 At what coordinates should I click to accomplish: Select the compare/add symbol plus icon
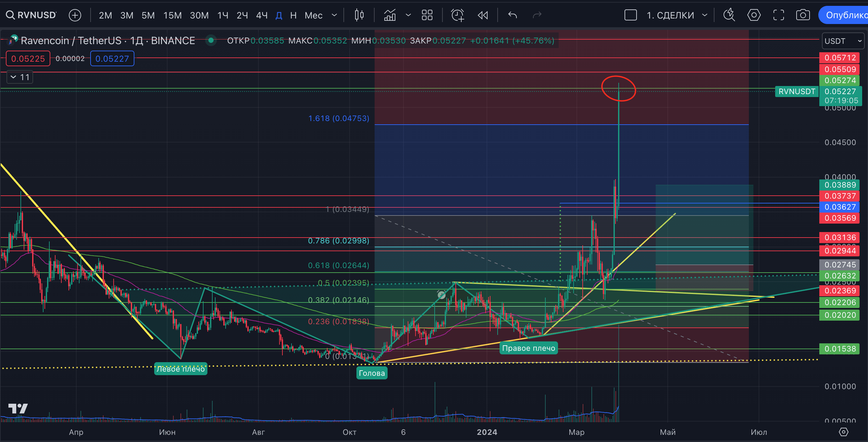click(x=75, y=15)
